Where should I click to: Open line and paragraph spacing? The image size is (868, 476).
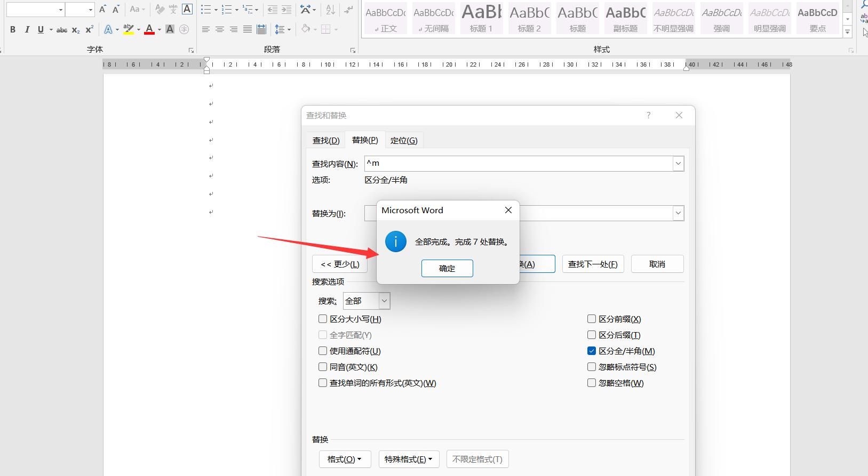point(280,29)
